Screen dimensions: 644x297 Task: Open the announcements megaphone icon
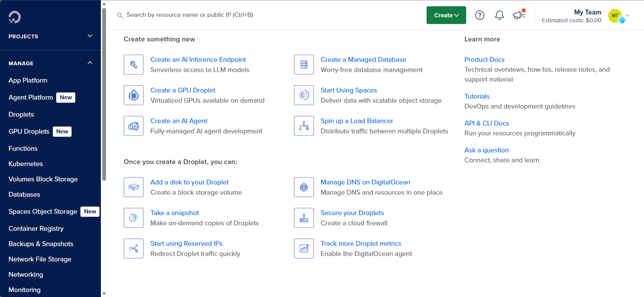(x=519, y=15)
